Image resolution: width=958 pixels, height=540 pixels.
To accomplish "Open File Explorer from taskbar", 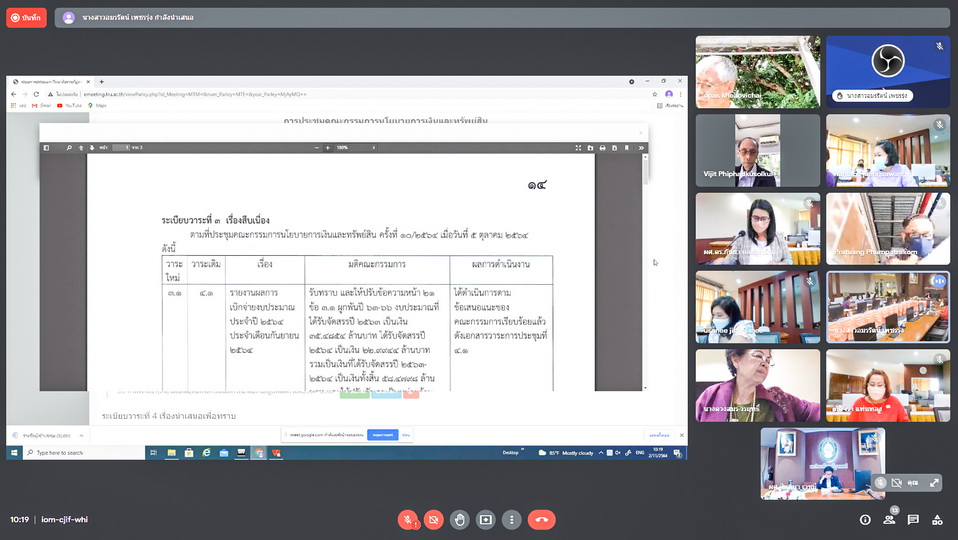I will pos(172,453).
